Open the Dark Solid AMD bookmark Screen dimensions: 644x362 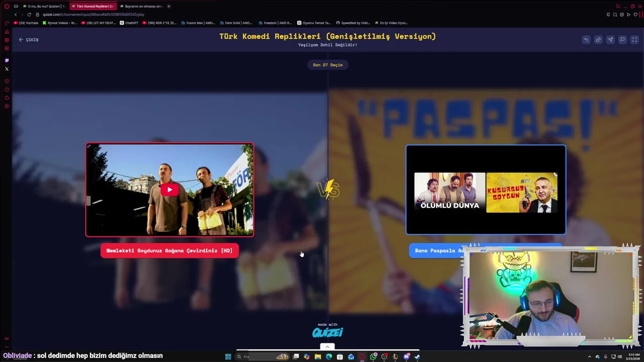[x=236, y=23]
